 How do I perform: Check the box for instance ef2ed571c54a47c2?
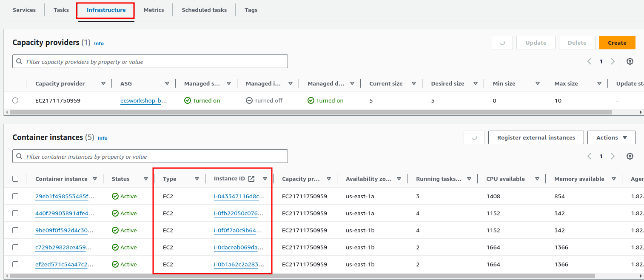coord(15,264)
